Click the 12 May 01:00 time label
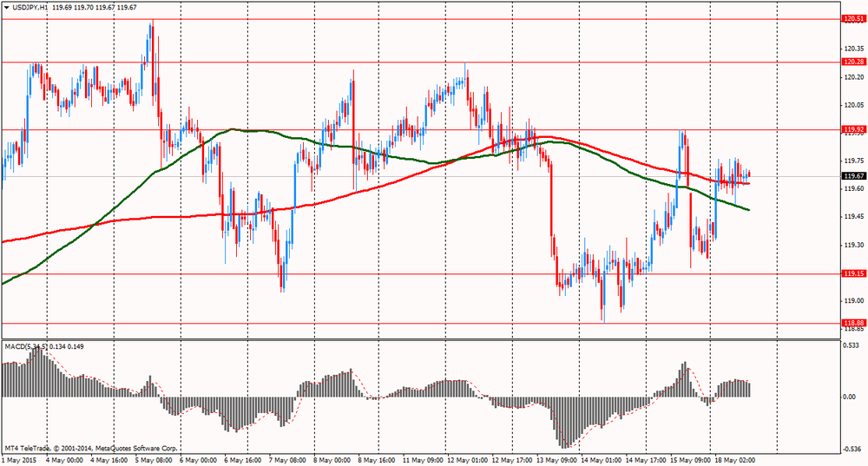Image resolution: width=868 pixels, height=466 pixels. pos(468,460)
